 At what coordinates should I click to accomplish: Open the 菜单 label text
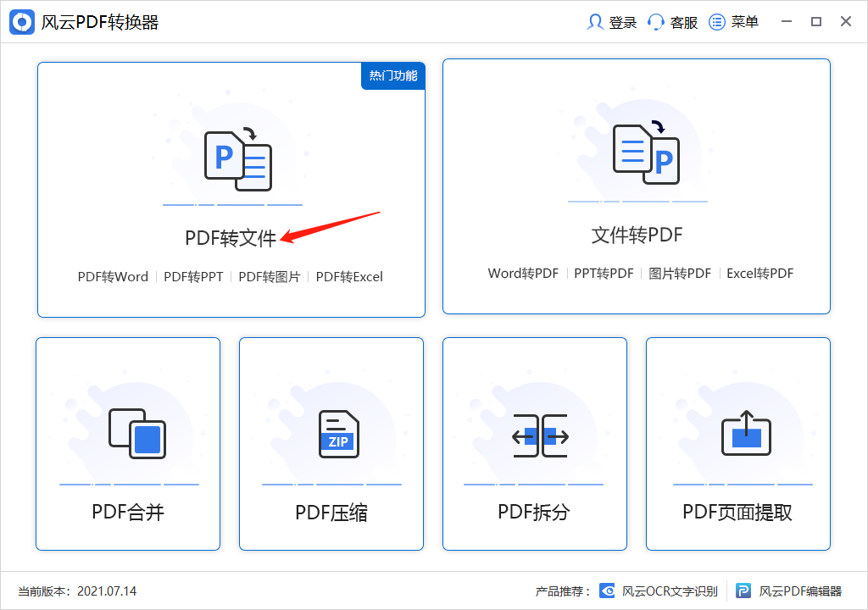(x=744, y=22)
